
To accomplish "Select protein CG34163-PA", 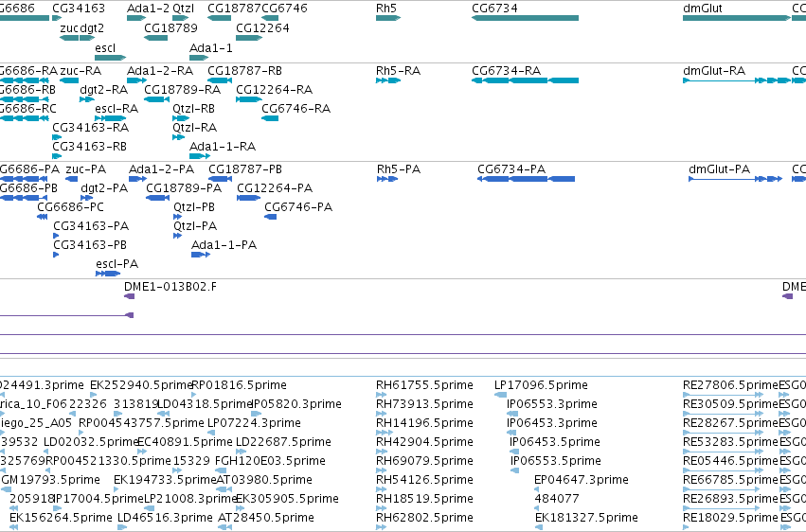I will pyautogui.click(x=56, y=237).
